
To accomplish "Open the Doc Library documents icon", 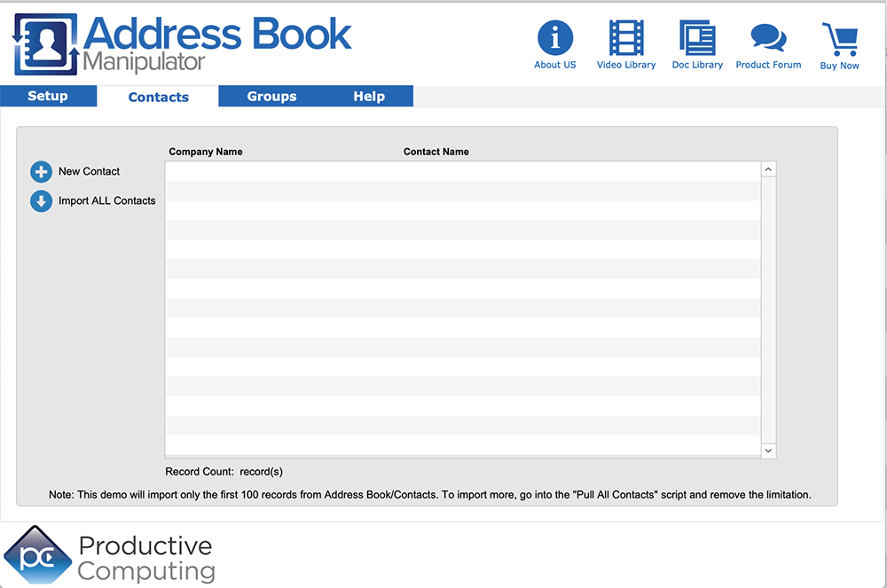I will pyautogui.click(x=697, y=36).
